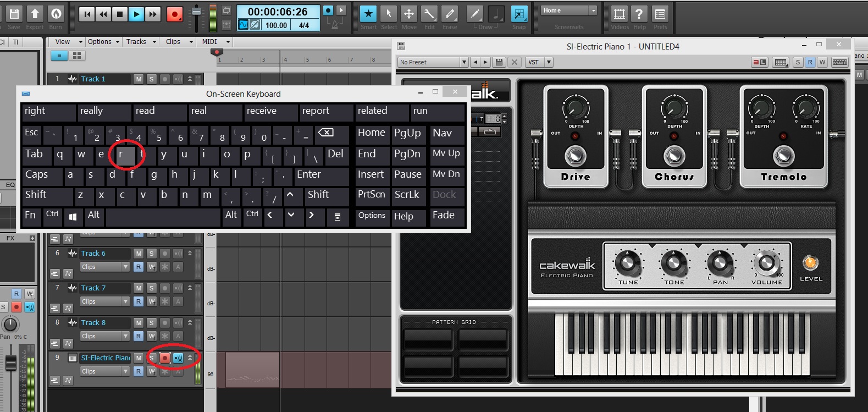Image resolution: width=868 pixels, height=412 pixels.
Task: Open the Videos help icon
Action: pos(620,14)
